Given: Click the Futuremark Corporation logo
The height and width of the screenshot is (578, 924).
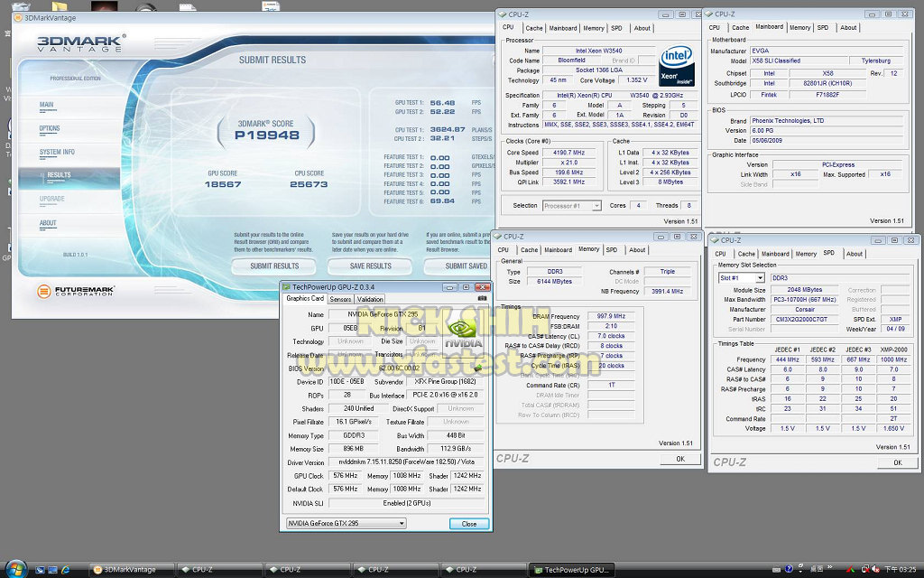Looking at the screenshot, I should click(77, 292).
